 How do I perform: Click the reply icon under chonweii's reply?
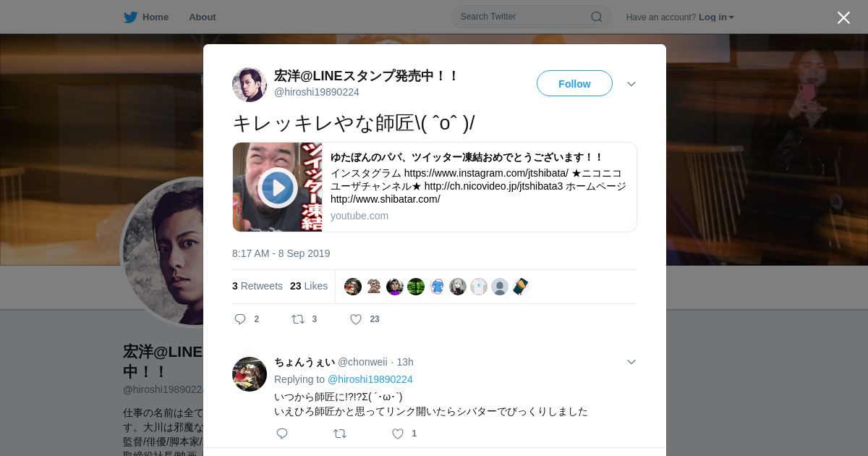(x=282, y=434)
